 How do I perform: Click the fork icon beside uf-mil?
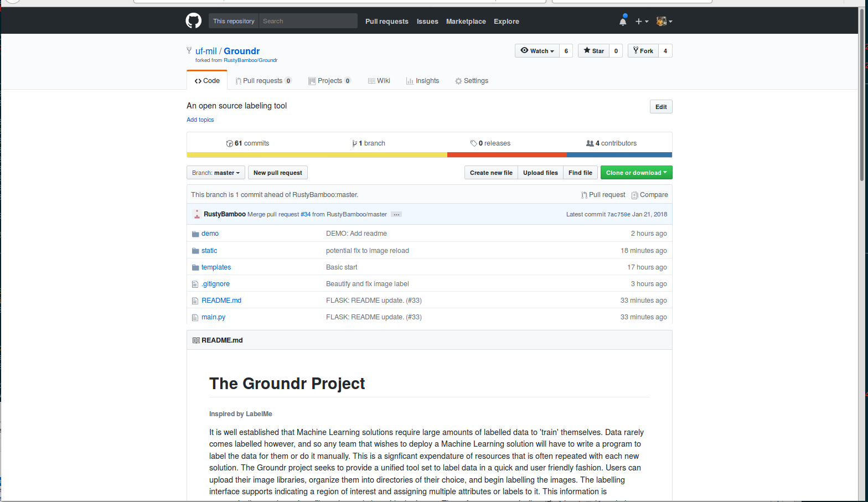click(189, 50)
